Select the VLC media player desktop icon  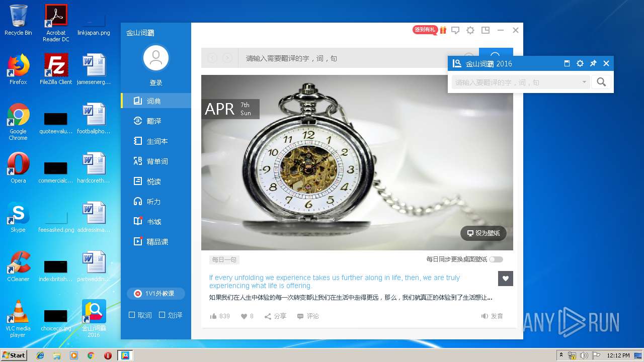pos(18,319)
